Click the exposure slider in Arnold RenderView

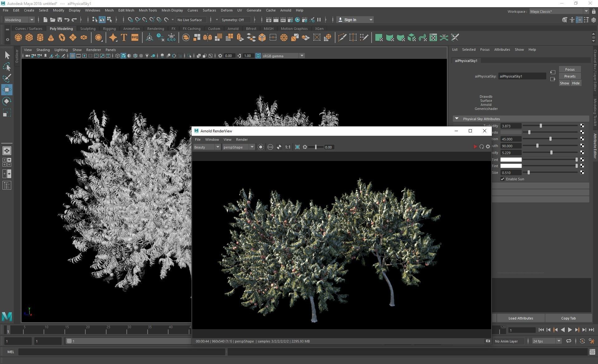316,147
